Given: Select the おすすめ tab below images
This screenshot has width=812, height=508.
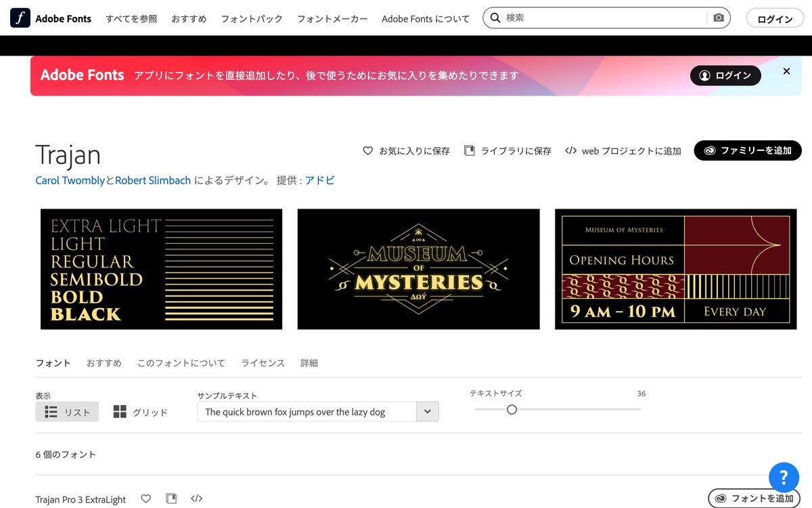Looking at the screenshot, I should pos(104,363).
